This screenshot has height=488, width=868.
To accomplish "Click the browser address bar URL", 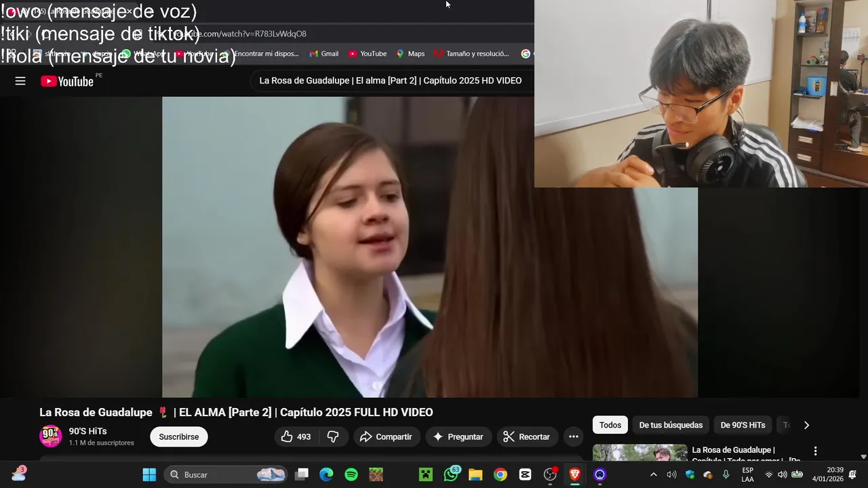I will (240, 34).
